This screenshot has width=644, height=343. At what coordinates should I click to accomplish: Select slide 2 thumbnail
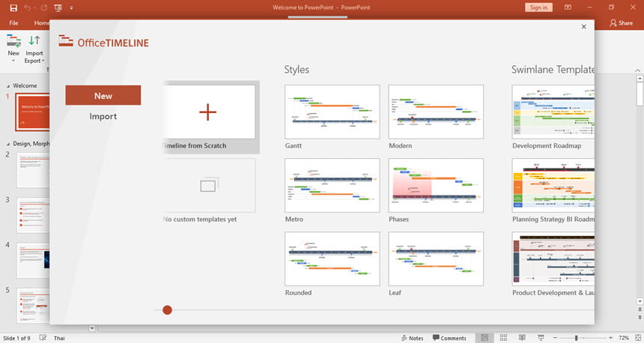[33, 170]
